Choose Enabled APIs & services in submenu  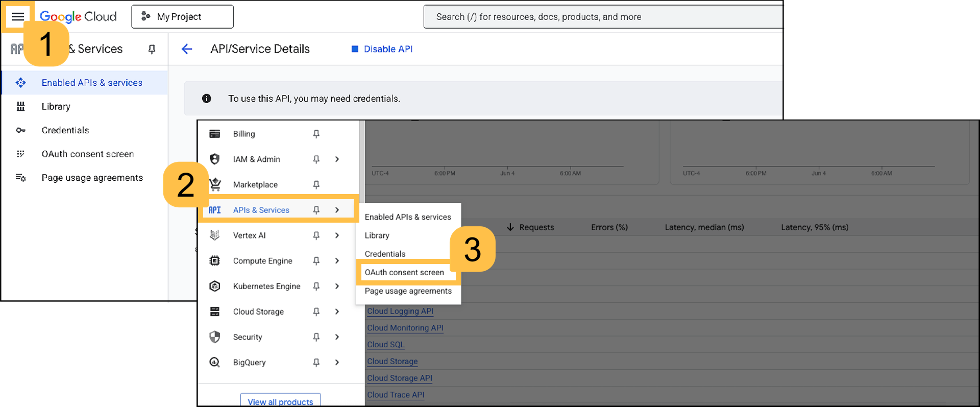(408, 217)
